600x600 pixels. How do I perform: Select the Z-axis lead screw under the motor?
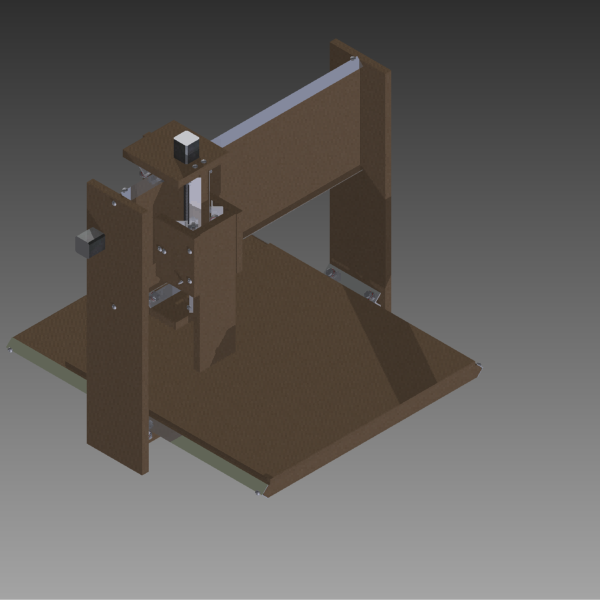[x=187, y=203]
